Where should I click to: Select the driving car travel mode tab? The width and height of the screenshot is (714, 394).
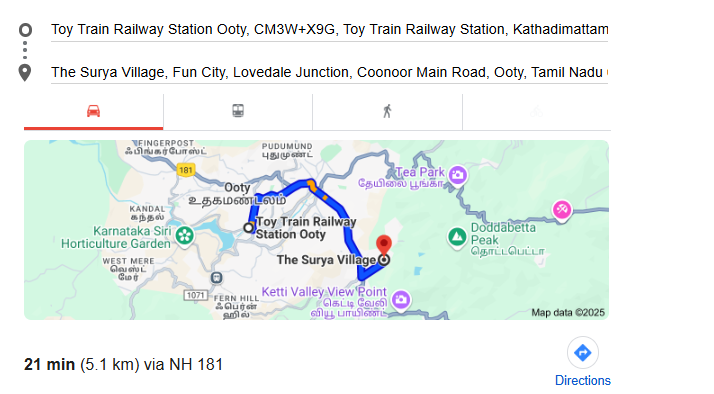[93, 112]
